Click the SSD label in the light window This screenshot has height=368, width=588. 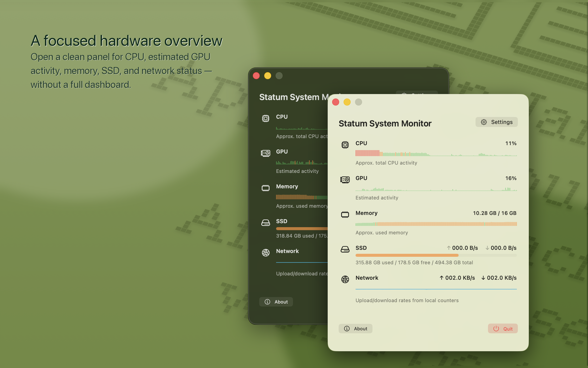point(361,248)
